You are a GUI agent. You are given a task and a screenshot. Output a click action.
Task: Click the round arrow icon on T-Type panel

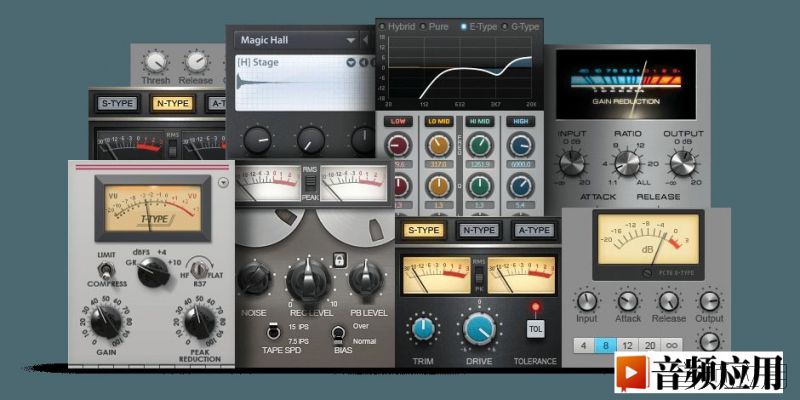click(x=223, y=183)
